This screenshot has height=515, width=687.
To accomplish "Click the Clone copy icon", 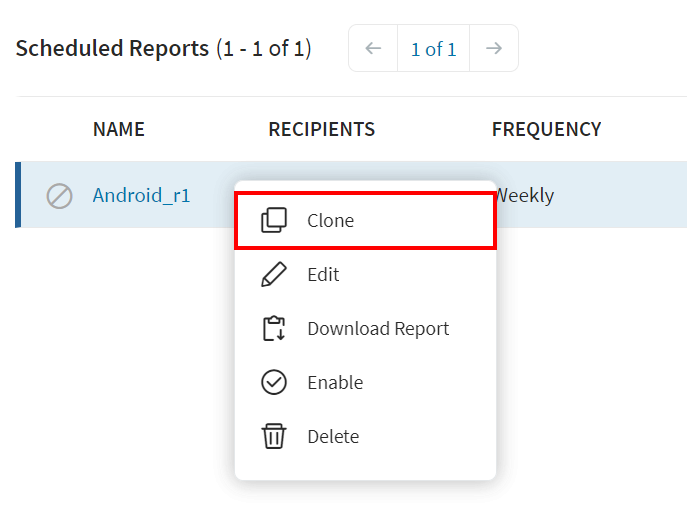I will point(273,221).
